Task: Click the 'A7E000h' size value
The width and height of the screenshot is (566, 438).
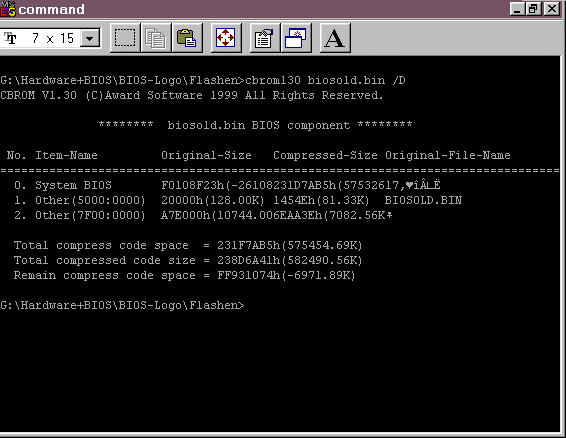Action: click(x=185, y=216)
